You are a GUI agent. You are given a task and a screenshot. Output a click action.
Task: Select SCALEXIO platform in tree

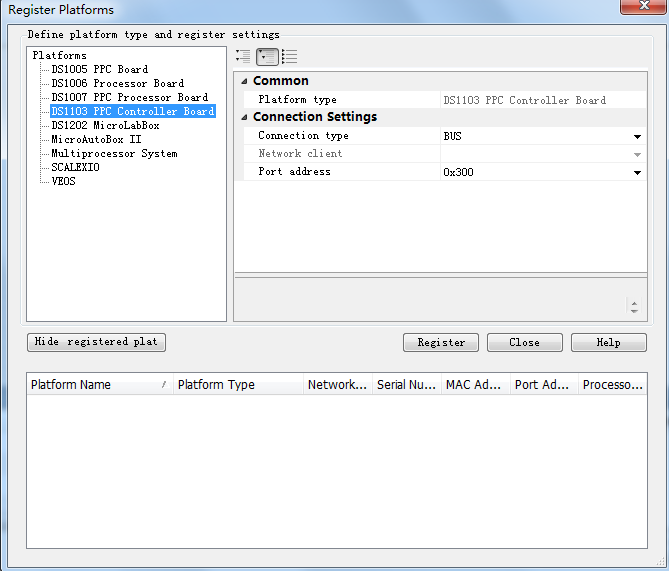tap(76, 167)
